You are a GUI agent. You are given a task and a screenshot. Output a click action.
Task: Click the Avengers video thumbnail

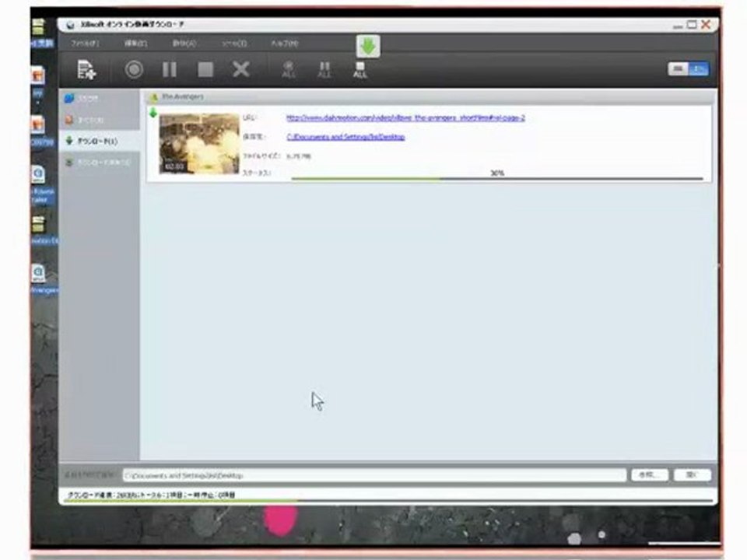click(199, 144)
